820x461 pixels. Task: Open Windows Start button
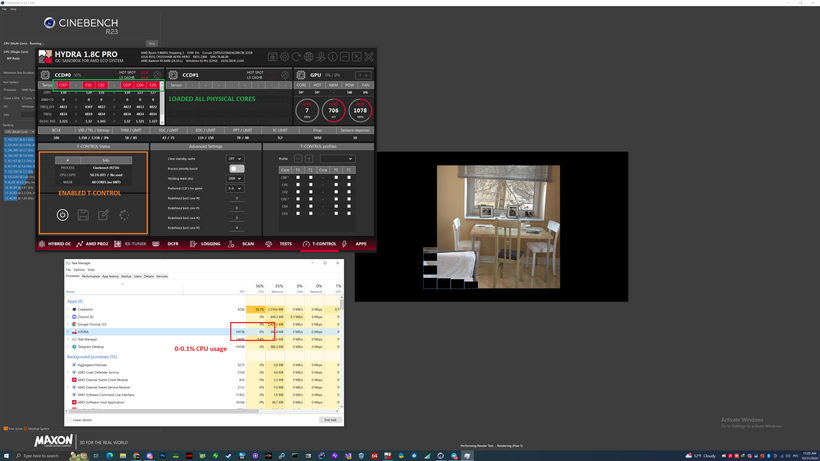pyautogui.click(x=6, y=456)
